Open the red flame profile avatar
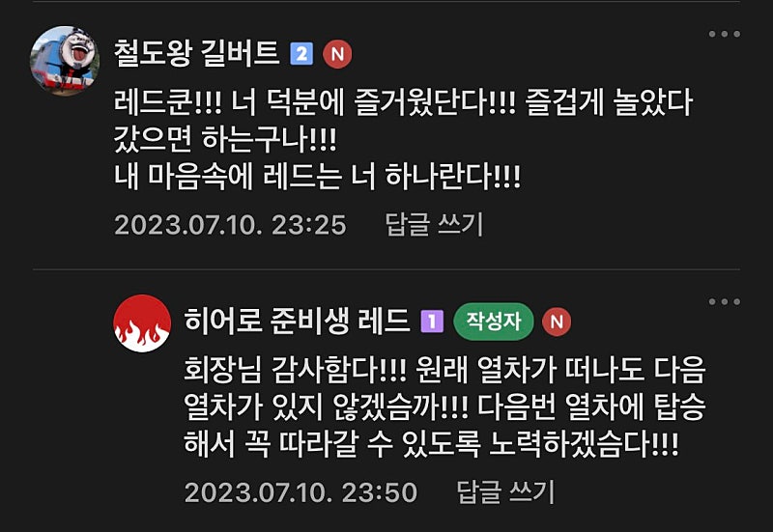The height and width of the screenshot is (532, 773). click(x=142, y=323)
